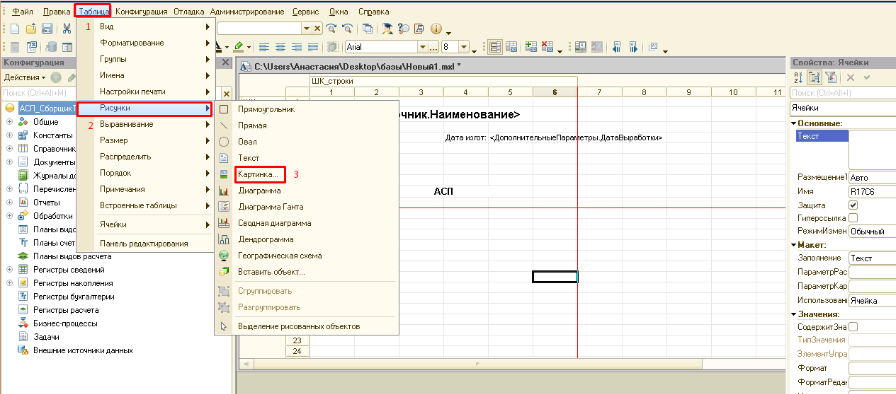Viewport: 896px width, 394px height.
Task: Collapse the Основные properties section
Action: pos(794,123)
